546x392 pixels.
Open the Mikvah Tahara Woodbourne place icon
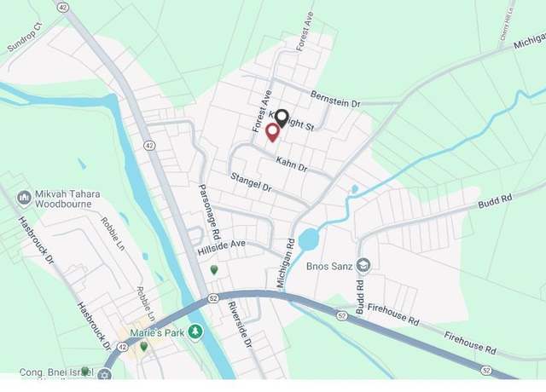(x=24, y=199)
